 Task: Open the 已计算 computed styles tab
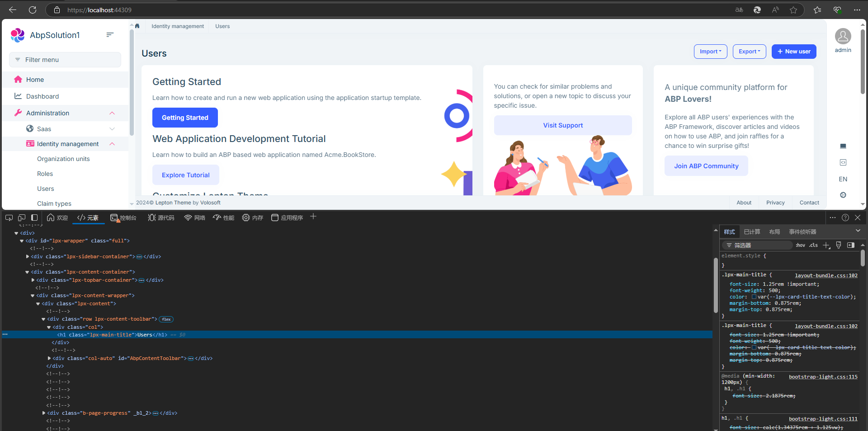point(752,232)
